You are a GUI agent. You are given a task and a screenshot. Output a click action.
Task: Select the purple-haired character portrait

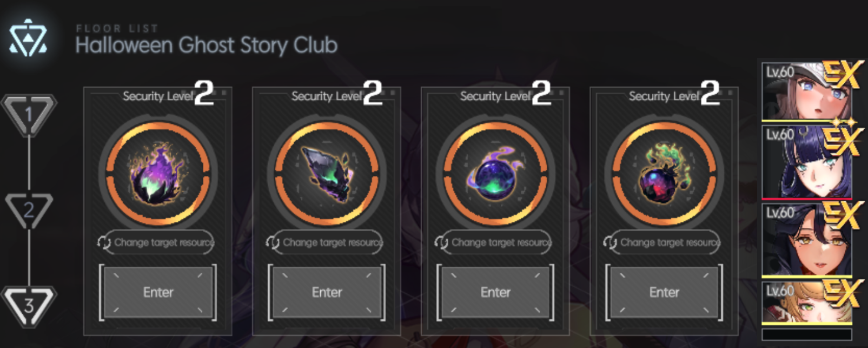click(806, 162)
